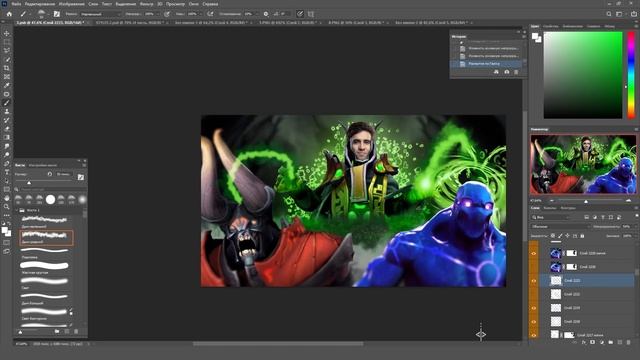640x360 pixels.
Task: Click the symmetry paint options icon
Action: click(311, 14)
